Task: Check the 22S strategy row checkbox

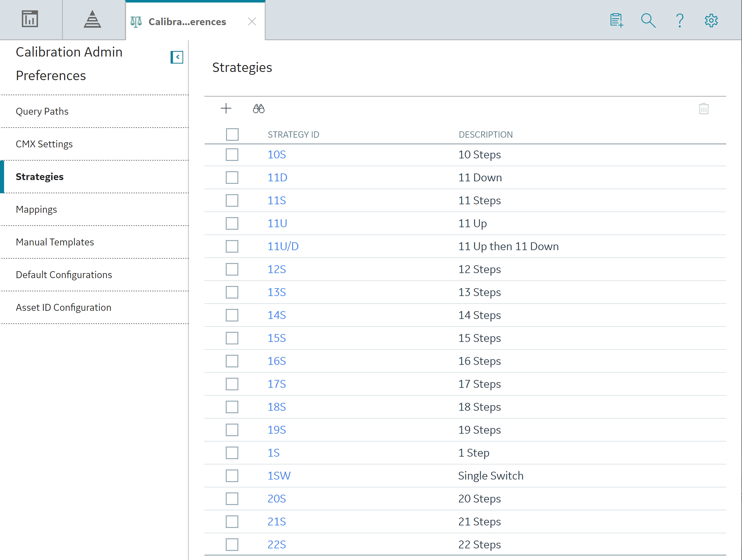Action: point(232,545)
